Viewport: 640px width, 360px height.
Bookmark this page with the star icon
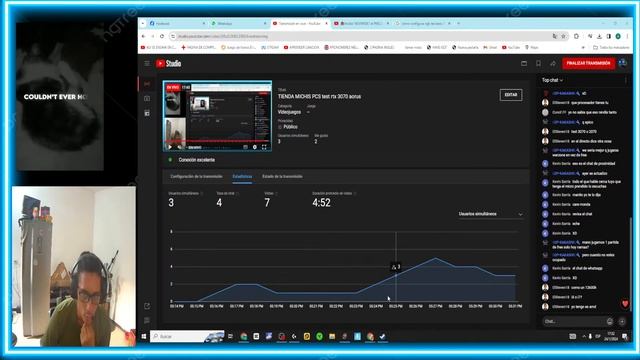(x=564, y=36)
